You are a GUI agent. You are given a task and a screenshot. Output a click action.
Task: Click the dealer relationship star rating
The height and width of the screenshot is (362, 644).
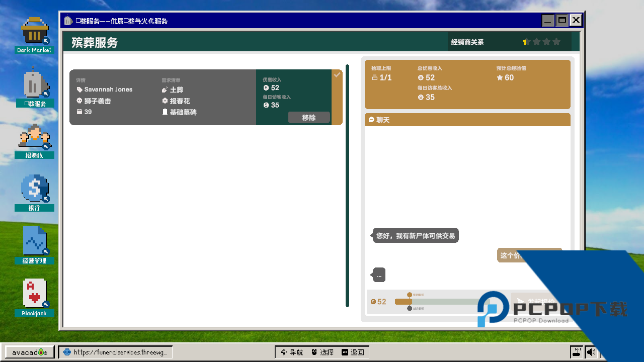click(x=541, y=42)
